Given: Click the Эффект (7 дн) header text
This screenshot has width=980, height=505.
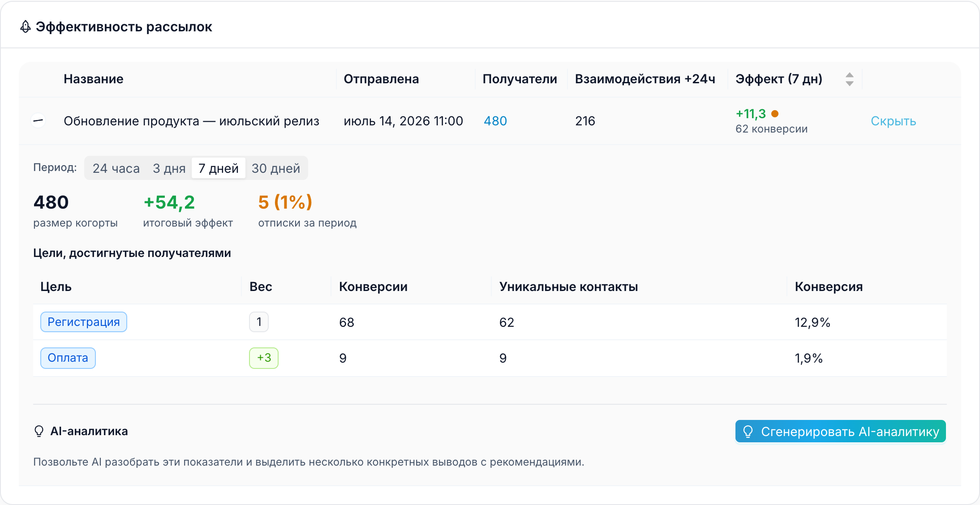Looking at the screenshot, I should [779, 79].
